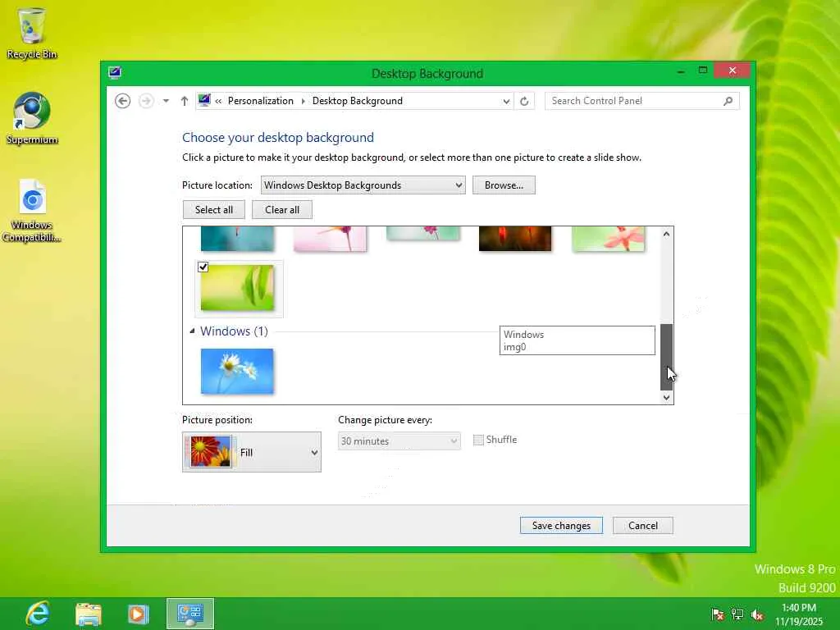Collapse the Windows (1) group
Screen dimensions: 840x630
pyautogui.click(x=192, y=331)
